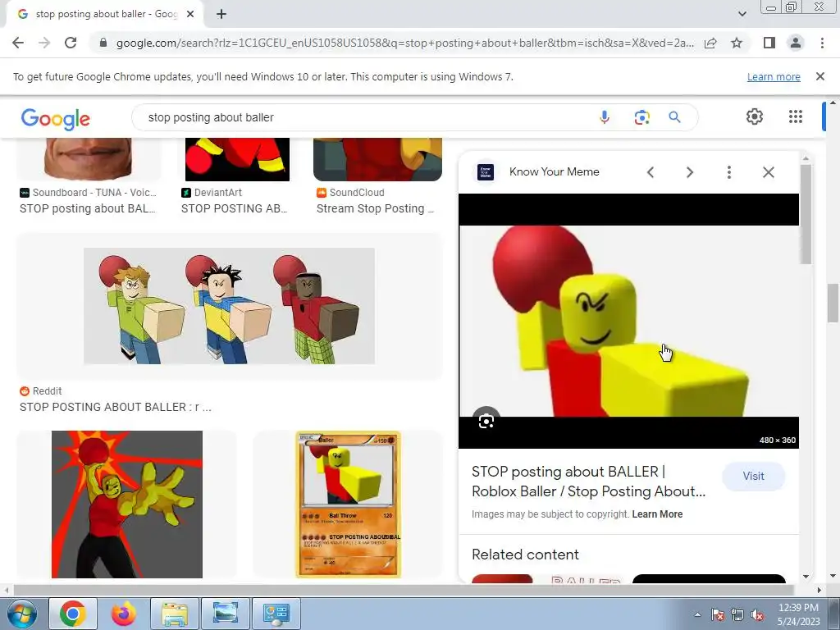Click the taskbar monitor application icon
Image resolution: width=840 pixels, height=630 pixels.
click(x=226, y=614)
